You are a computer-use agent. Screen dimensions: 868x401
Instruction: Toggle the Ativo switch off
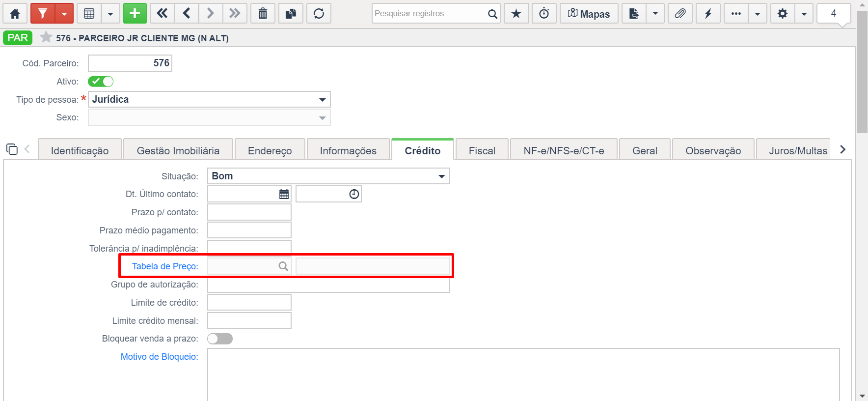point(101,82)
